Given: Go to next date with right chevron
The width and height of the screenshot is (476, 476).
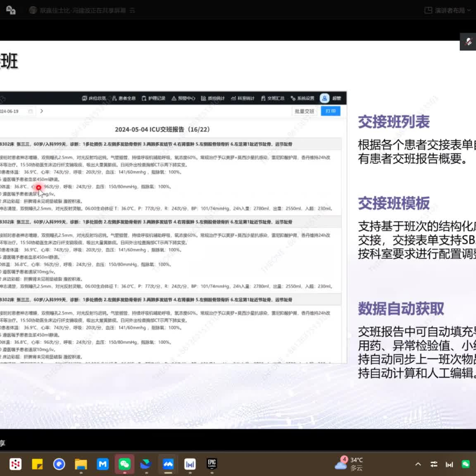Looking at the screenshot, I should coord(42,111).
